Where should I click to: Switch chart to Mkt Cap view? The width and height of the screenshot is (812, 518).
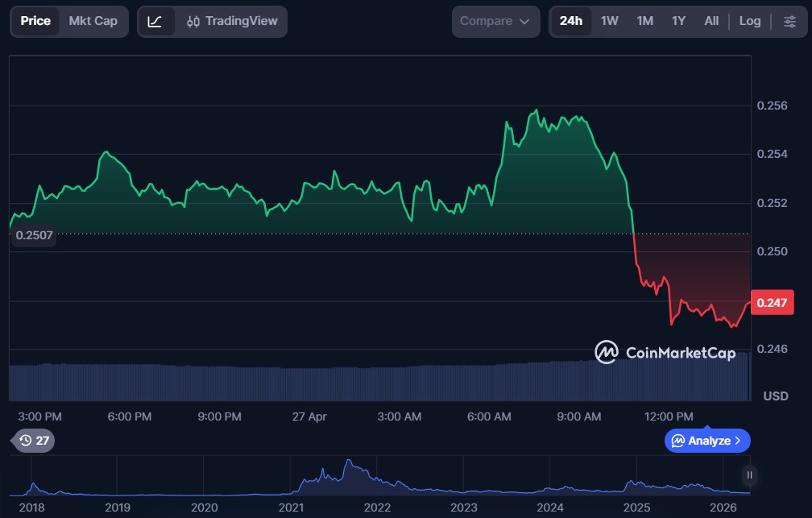pyautogui.click(x=91, y=22)
